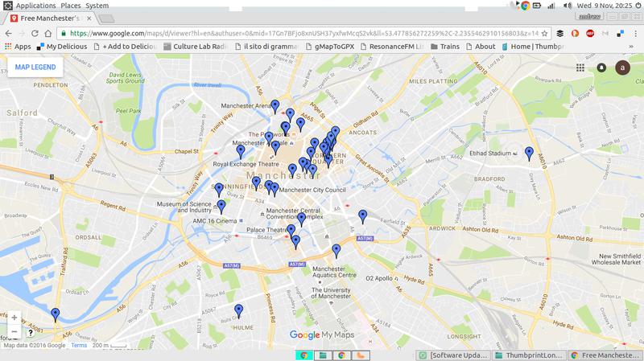Open the date and time clock

pyautogui.click(x=605, y=6)
